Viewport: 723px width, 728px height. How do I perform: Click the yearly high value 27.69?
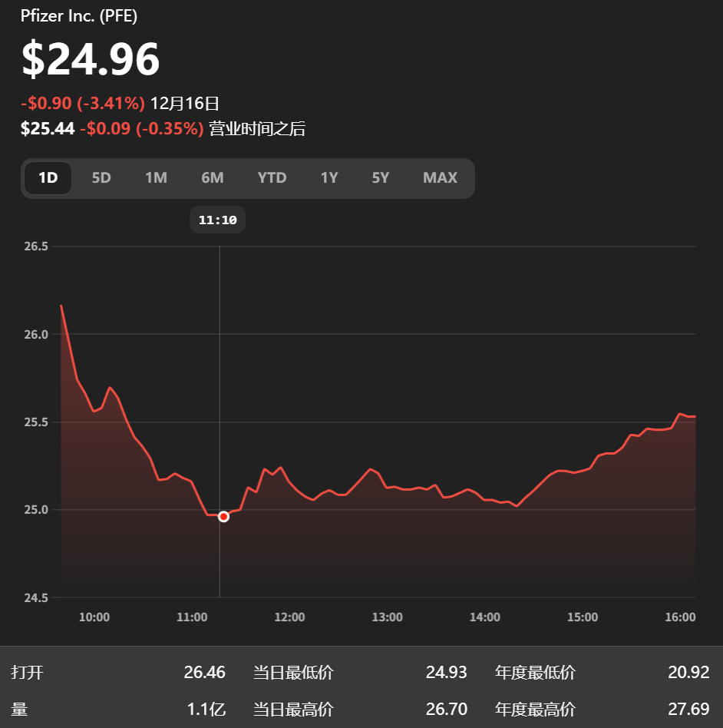(688, 710)
